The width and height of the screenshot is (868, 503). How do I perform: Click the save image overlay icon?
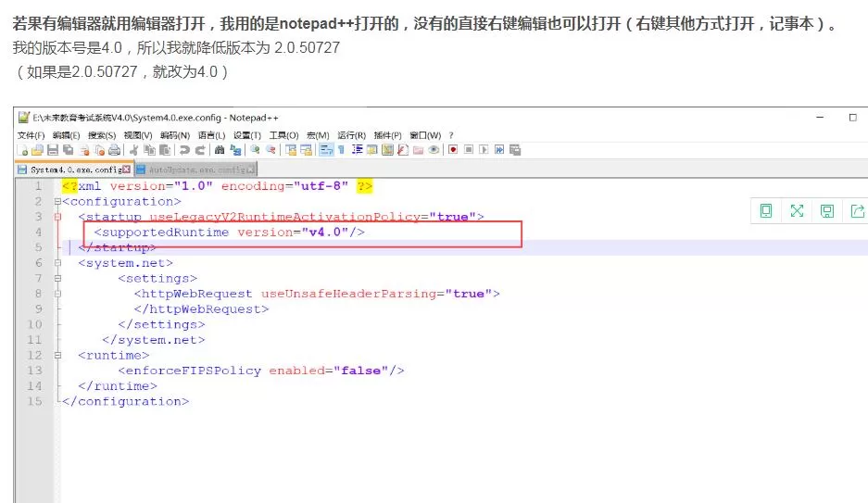click(827, 211)
